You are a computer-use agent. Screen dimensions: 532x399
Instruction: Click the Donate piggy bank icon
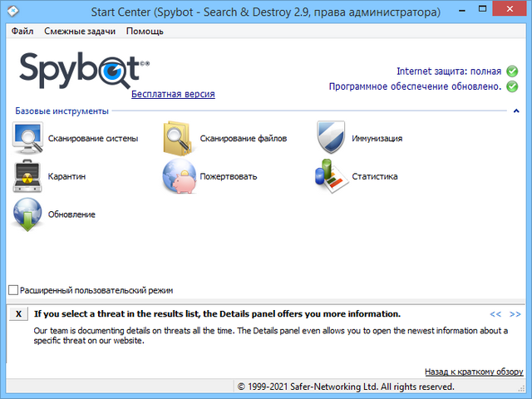pos(180,176)
